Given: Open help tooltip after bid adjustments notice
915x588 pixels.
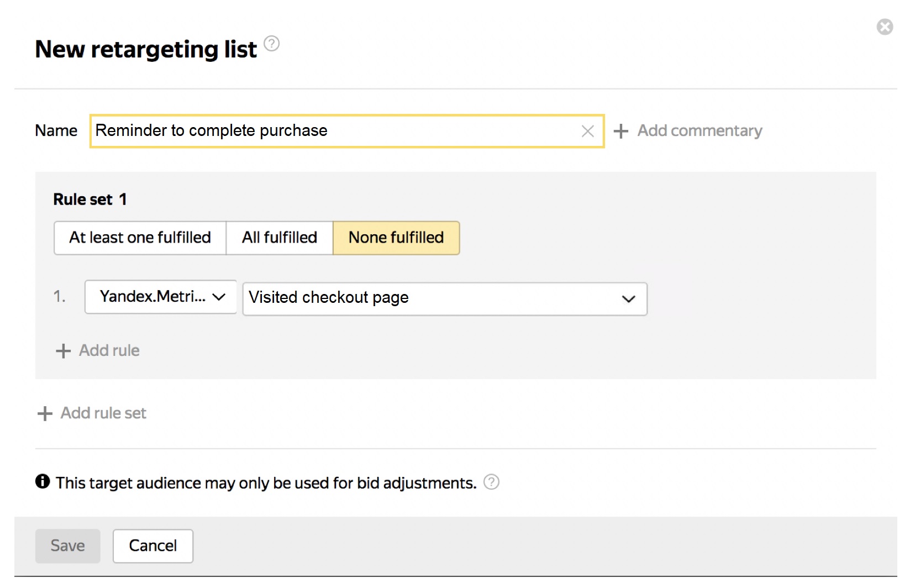Looking at the screenshot, I should point(491,482).
